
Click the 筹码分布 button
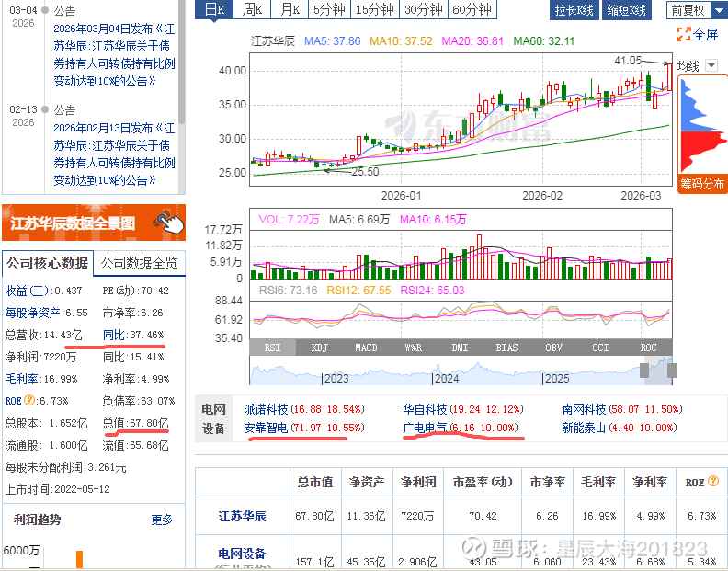[702, 184]
